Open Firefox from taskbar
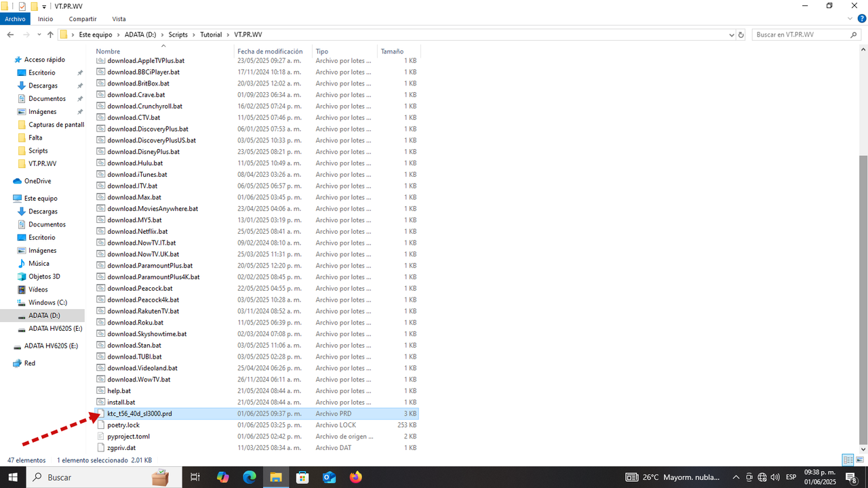Screen dimensions: 868x488 click(356, 477)
